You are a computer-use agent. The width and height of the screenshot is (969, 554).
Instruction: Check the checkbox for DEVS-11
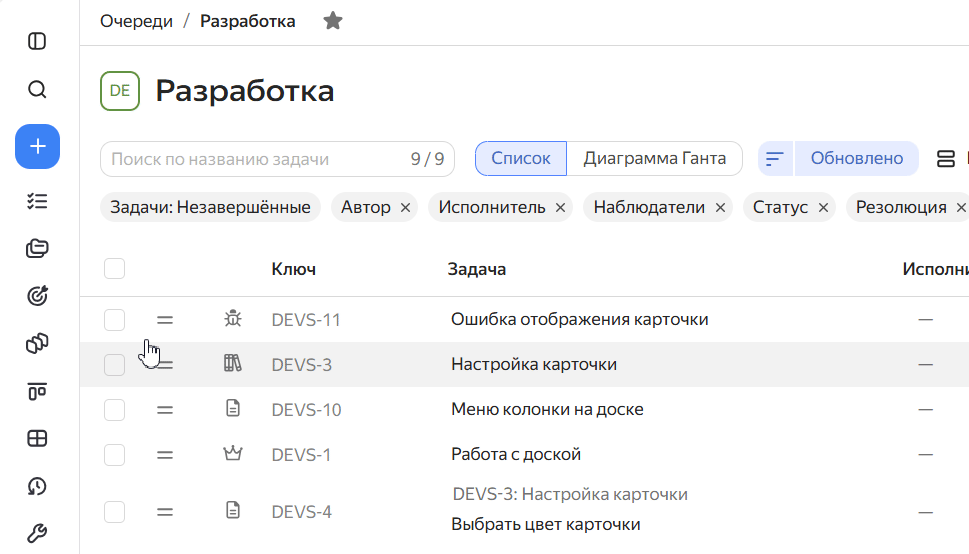tap(114, 320)
